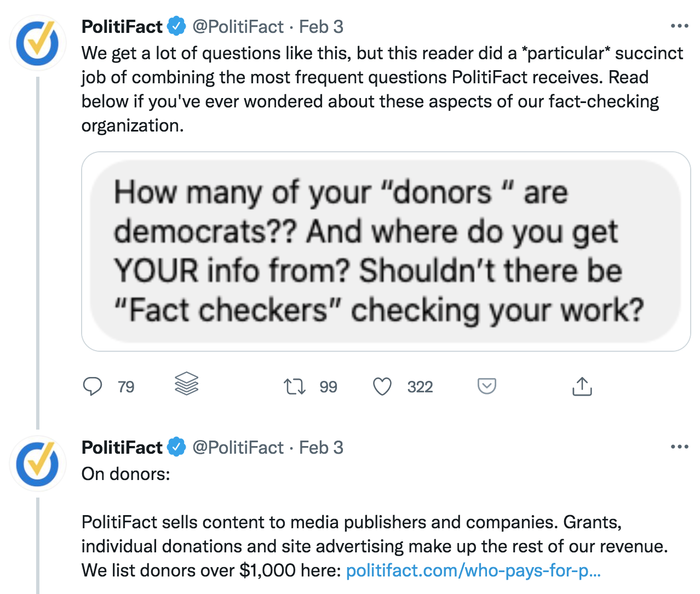This screenshot has width=700, height=594.
Task: Retweet the first PolitiFact tweet
Action: (x=295, y=387)
